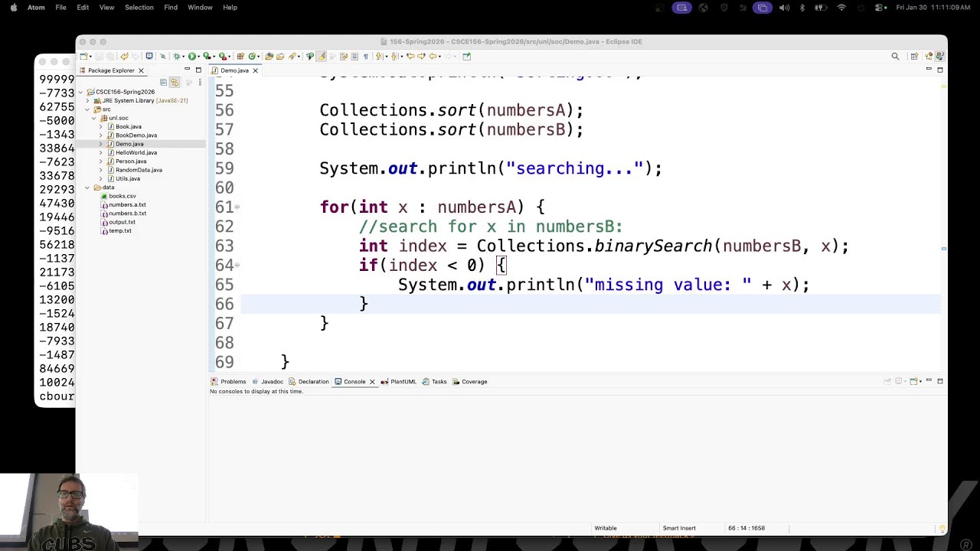Open the Run button dropdown arrow
The width and height of the screenshot is (980, 551).
[x=198, y=56]
